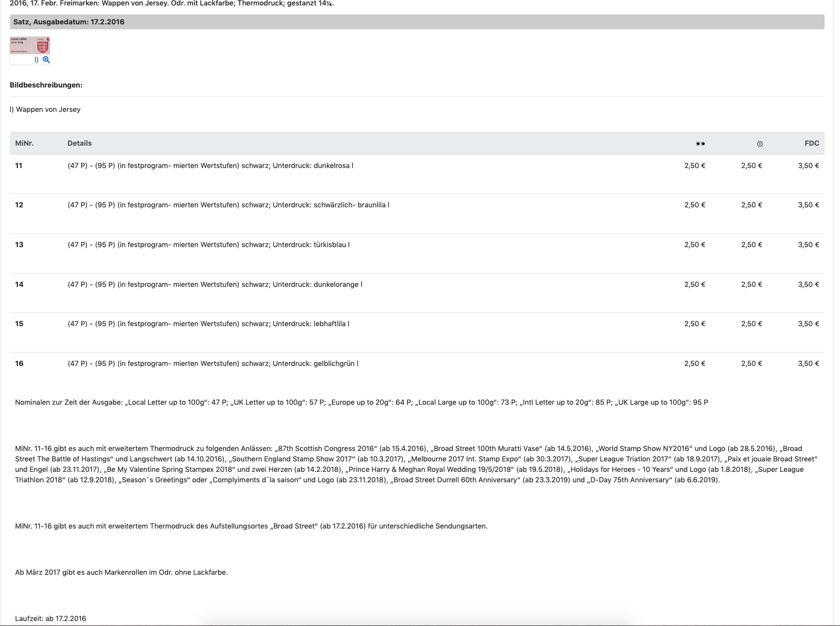Click the blue "I)" image reference link
Viewport: 840px width, 626px height.
(36, 60)
